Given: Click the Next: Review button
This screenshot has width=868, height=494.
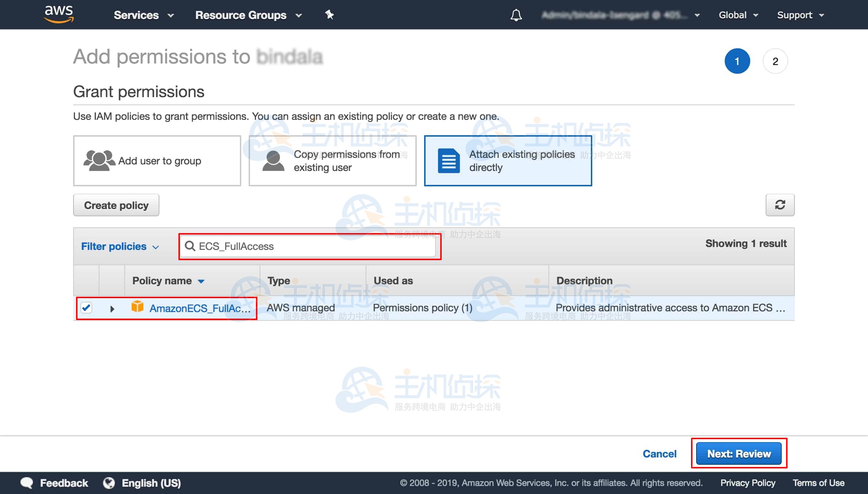Looking at the screenshot, I should coord(739,453).
